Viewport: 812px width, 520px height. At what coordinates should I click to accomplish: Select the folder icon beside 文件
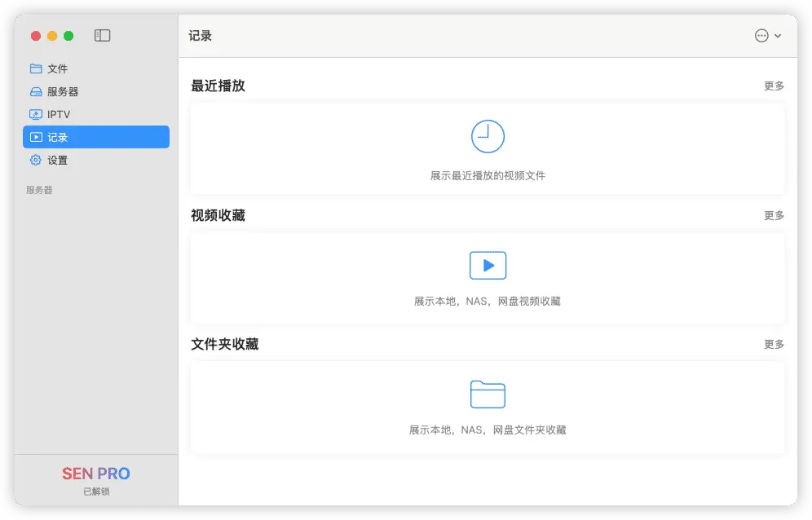tap(35, 68)
